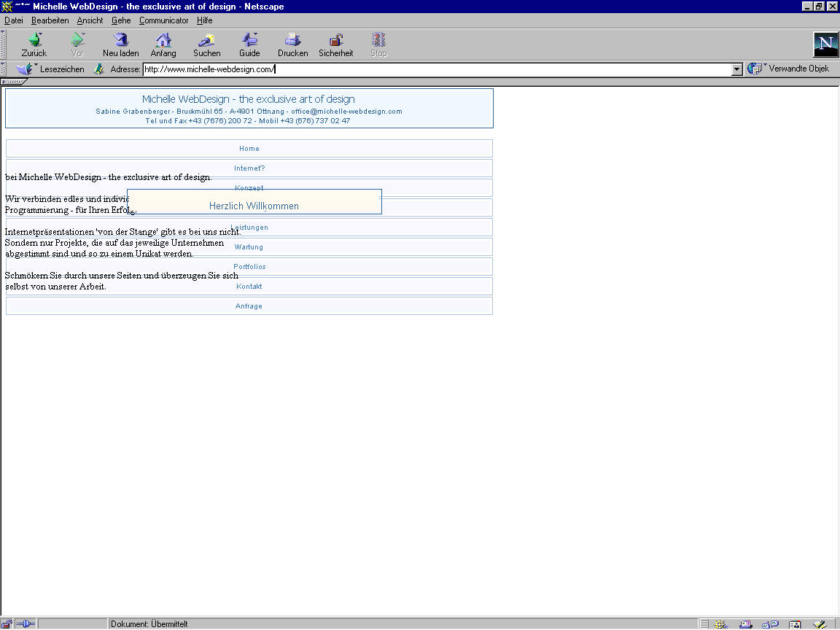Open the Ansicht menu
Viewport: 840px width, 630px height.
(90, 20)
